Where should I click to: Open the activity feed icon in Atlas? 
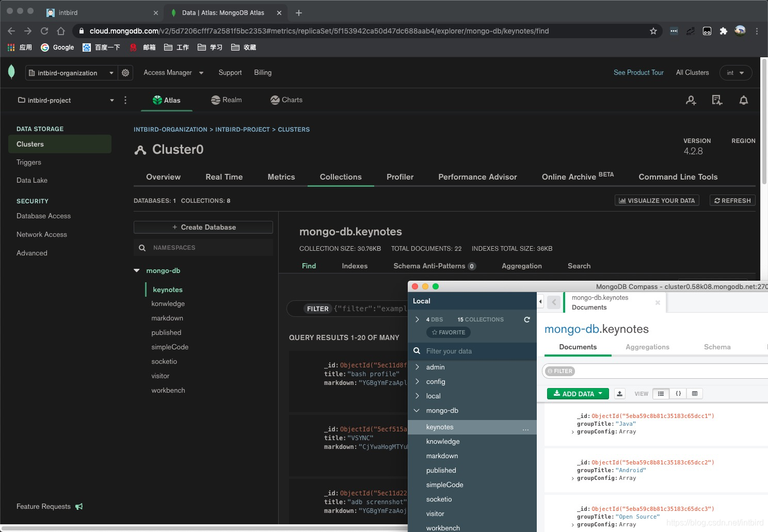coord(717,100)
